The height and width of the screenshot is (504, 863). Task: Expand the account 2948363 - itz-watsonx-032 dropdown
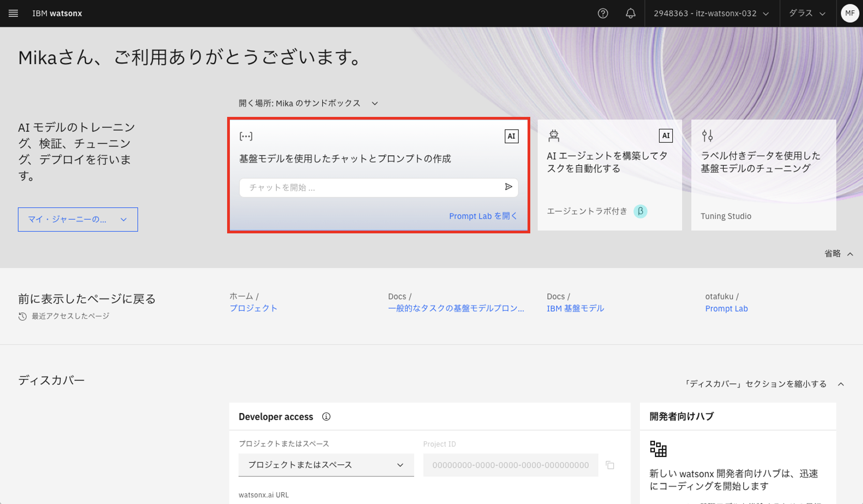[711, 13]
